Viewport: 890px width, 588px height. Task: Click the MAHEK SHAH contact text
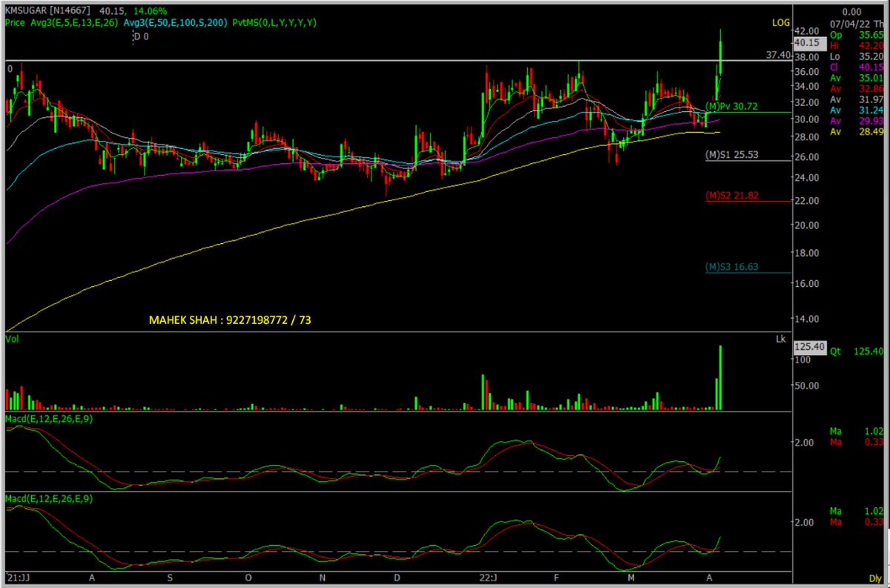tap(230, 319)
